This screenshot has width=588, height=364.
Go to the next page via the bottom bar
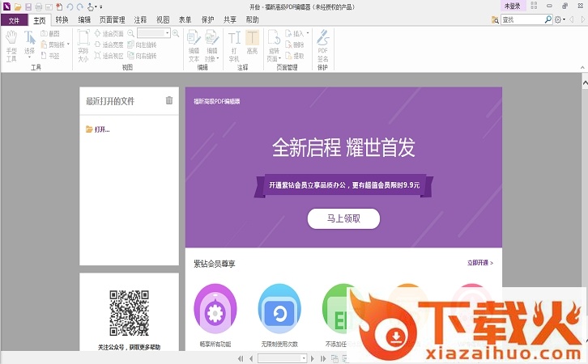[313, 358]
